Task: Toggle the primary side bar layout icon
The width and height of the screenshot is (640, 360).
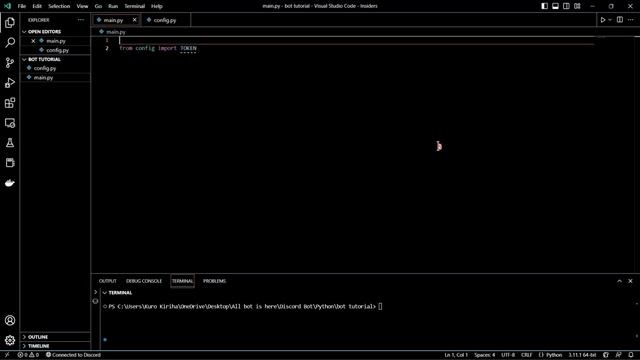Action: click(x=544, y=6)
